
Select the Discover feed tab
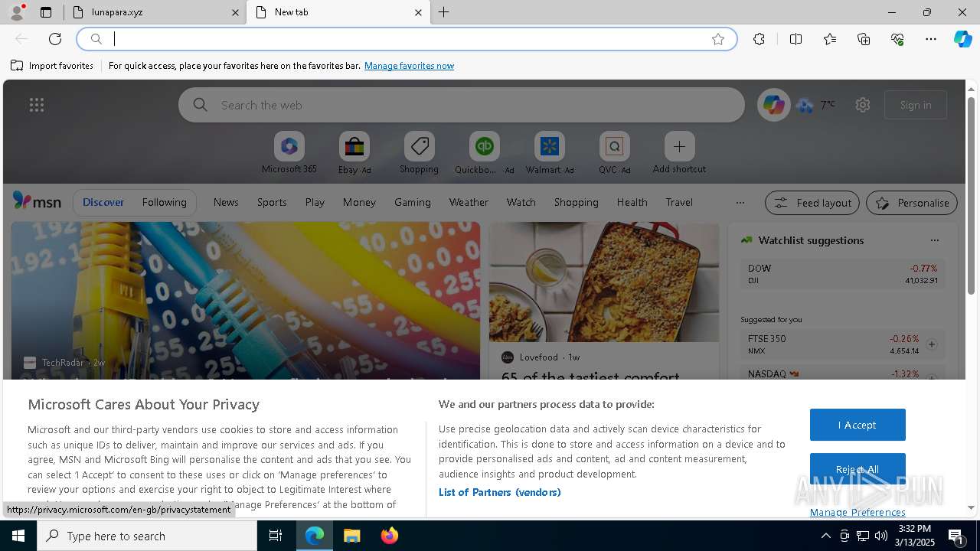pyautogui.click(x=103, y=202)
